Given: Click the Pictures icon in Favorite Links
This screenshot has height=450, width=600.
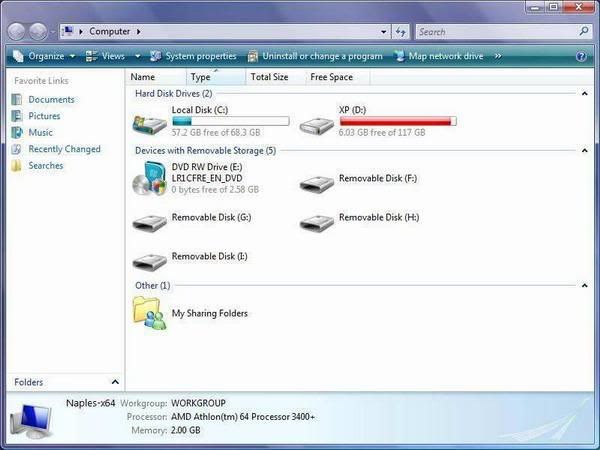Looking at the screenshot, I should [16, 116].
